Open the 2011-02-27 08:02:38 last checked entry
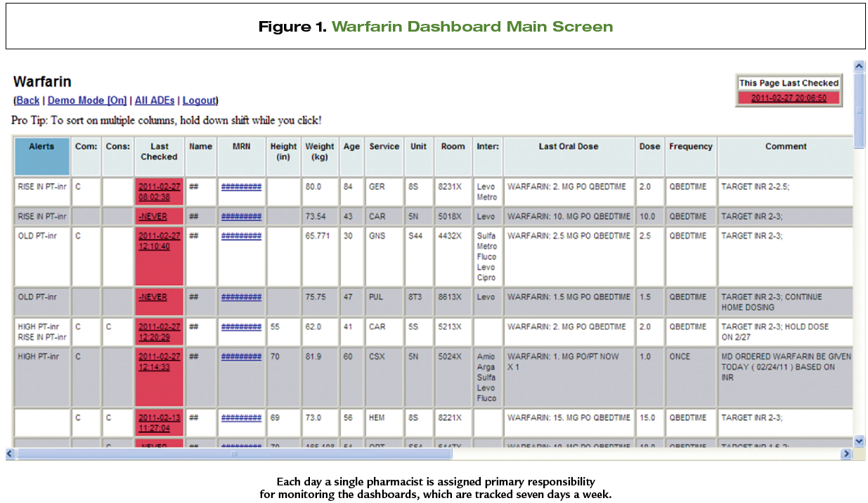The width and height of the screenshot is (868, 503). pos(159,192)
